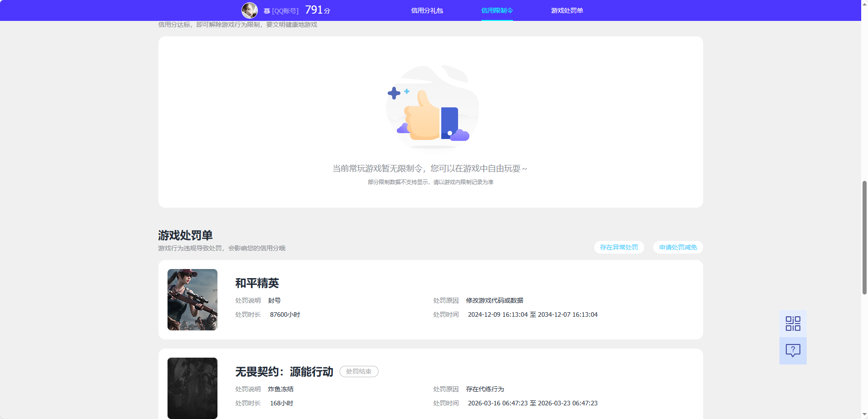Click the 无畏契约：源能行动 title
The height and width of the screenshot is (419, 868).
point(284,372)
